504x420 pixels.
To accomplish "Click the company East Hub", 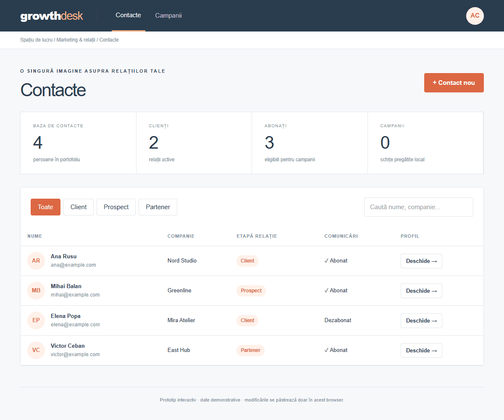I will pos(179,350).
